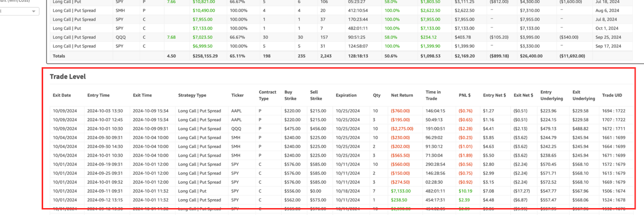Click the exit time 2024-10-09 09:31
Screen dimensions: 644x215
point(151,129)
